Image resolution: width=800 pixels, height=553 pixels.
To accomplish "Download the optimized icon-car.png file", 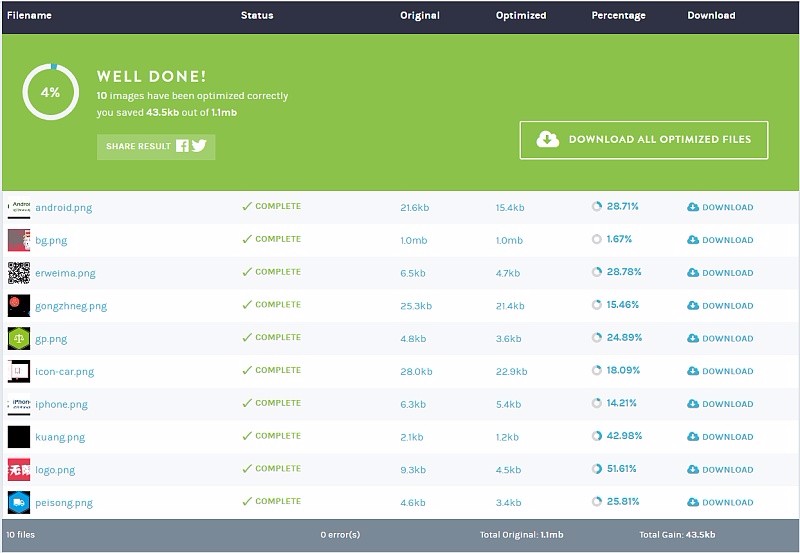I will point(720,371).
